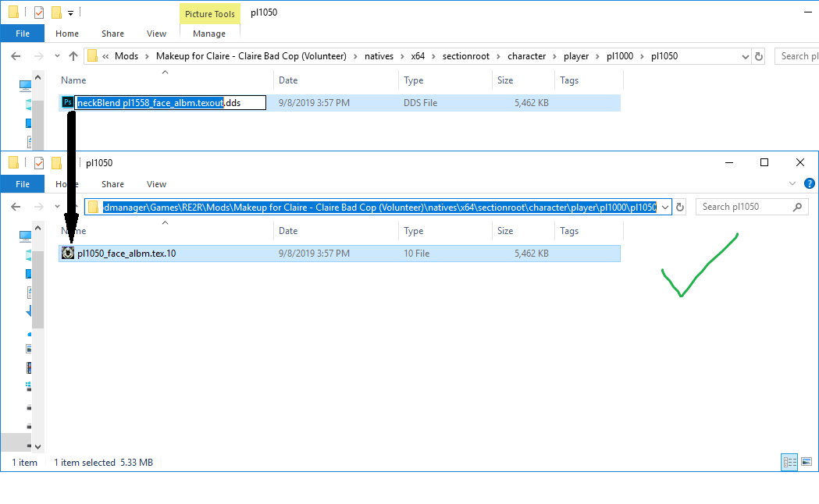Click the pl1050_face_albm.tex.10 file icon
This screenshot has width=819, height=504.
[68, 253]
